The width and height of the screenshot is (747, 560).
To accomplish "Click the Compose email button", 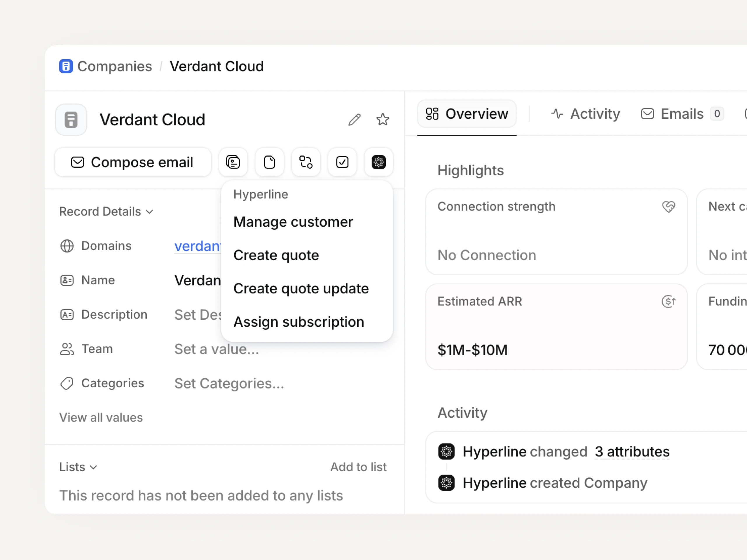I will click(x=133, y=162).
